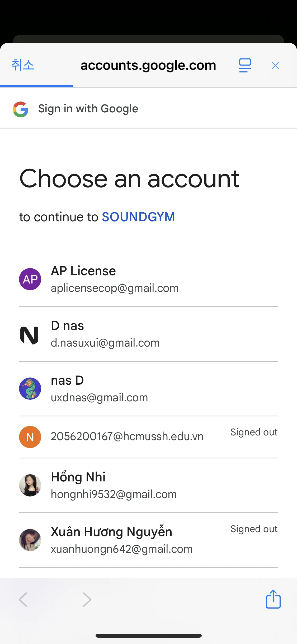Choose the 2056200167@hcmussh.edu.vn account
This screenshot has width=297, height=644.
(127, 436)
